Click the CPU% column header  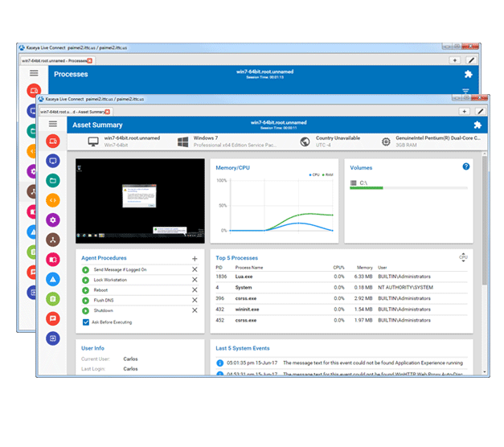pos(338,268)
